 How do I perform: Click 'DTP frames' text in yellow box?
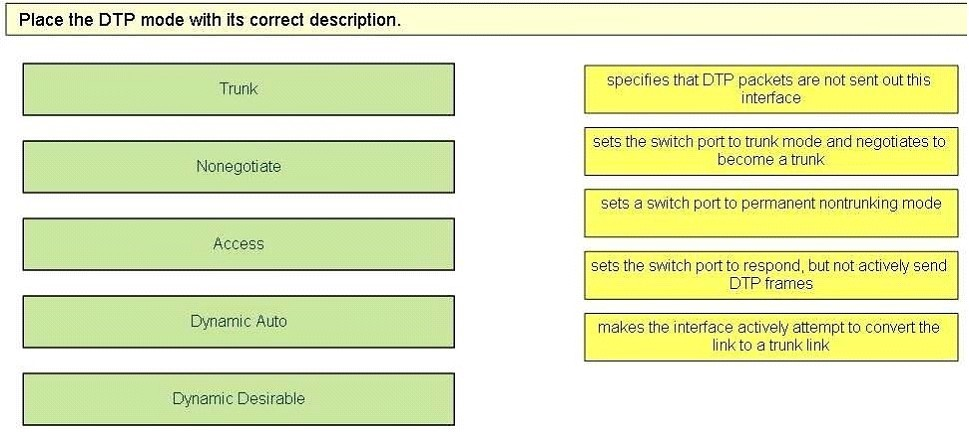[771, 284]
